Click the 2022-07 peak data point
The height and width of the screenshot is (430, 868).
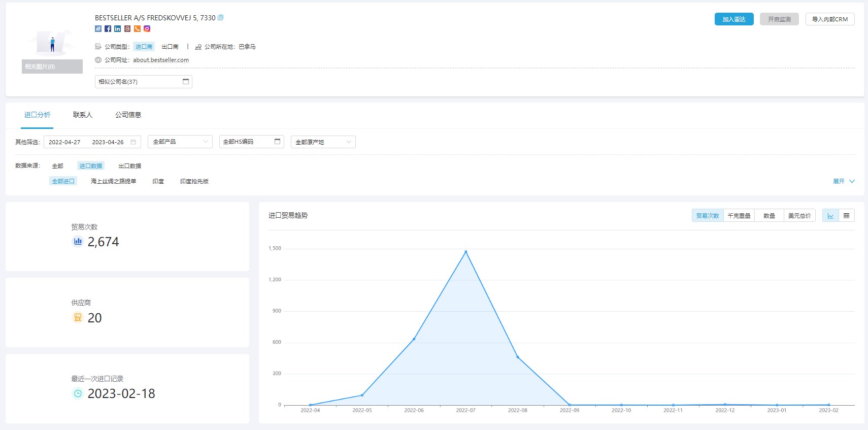click(x=465, y=252)
